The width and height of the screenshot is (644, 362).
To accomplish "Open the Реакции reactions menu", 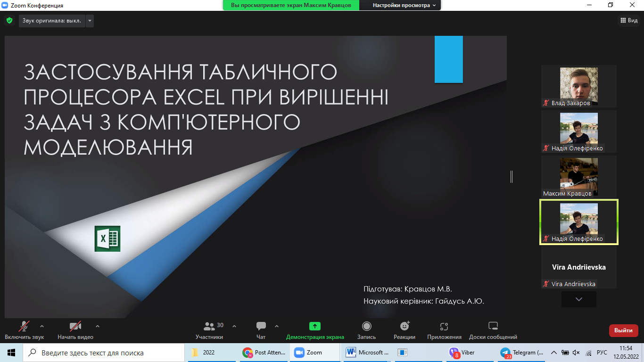I will click(x=405, y=330).
